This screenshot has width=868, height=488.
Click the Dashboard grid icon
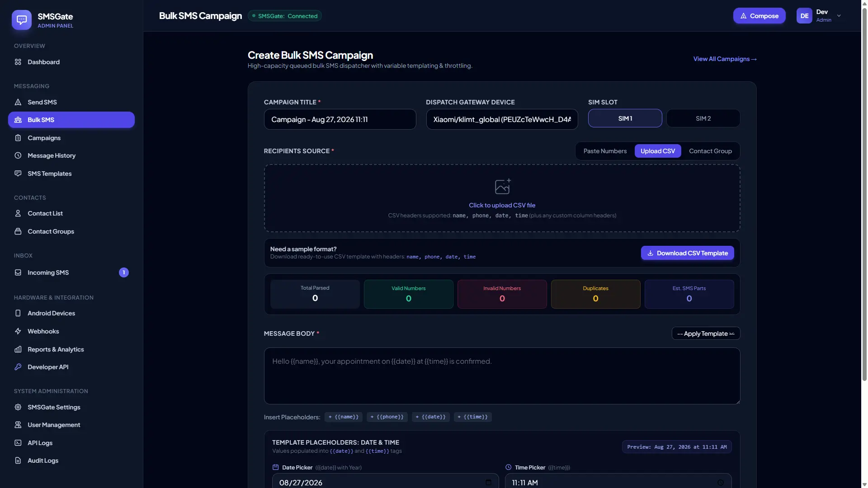18,62
